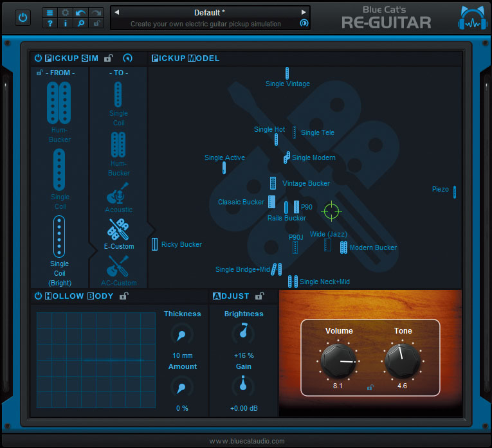
Task: Toggle the main plugin bypass power button
Action: (23, 17)
